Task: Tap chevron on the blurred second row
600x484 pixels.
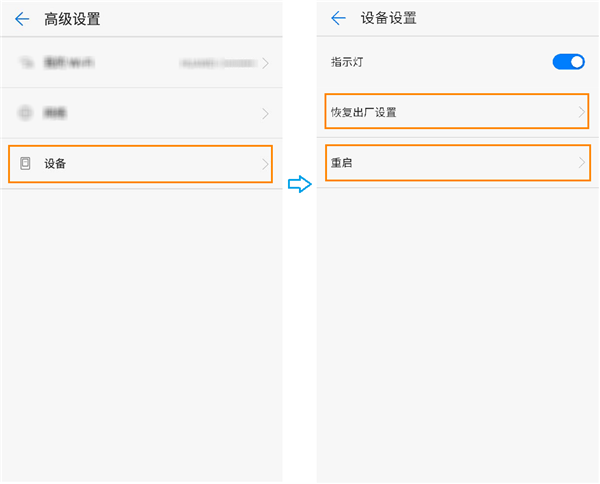Action: pyautogui.click(x=265, y=113)
